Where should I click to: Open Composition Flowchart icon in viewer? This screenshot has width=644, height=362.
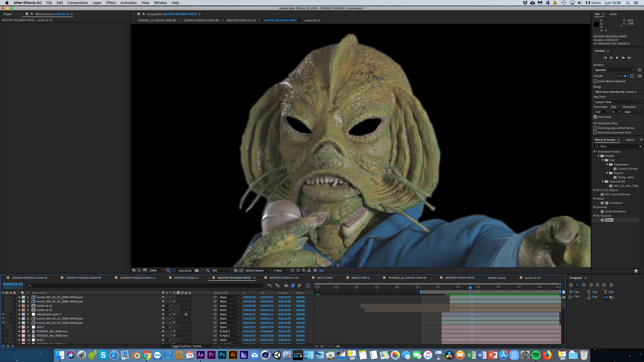[309, 270]
